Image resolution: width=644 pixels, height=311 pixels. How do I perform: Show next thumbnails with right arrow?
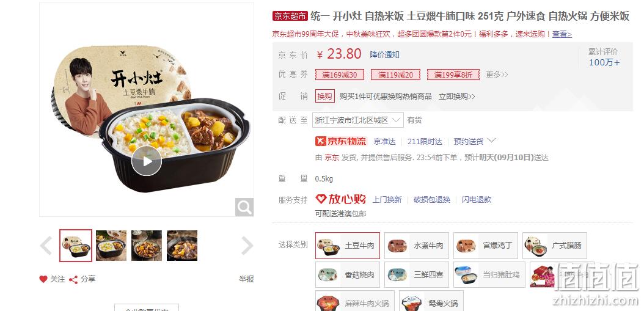[247, 246]
